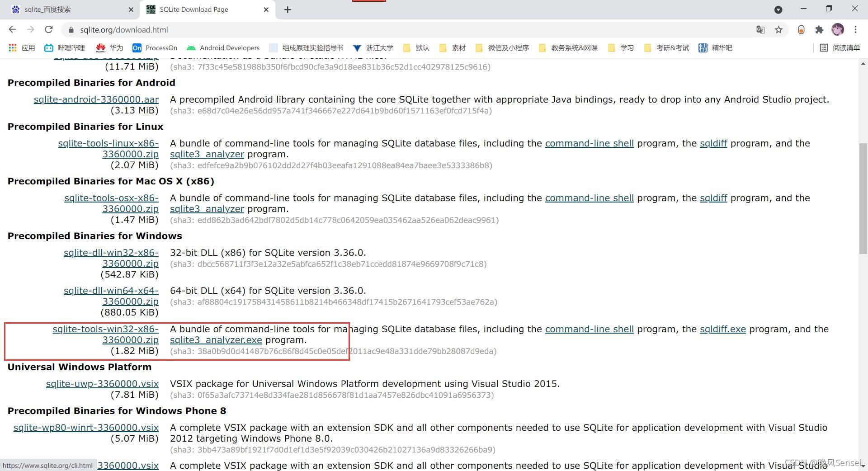868x471 pixels.
Task: Expand the 默认 bookmark folder
Action: click(416, 48)
